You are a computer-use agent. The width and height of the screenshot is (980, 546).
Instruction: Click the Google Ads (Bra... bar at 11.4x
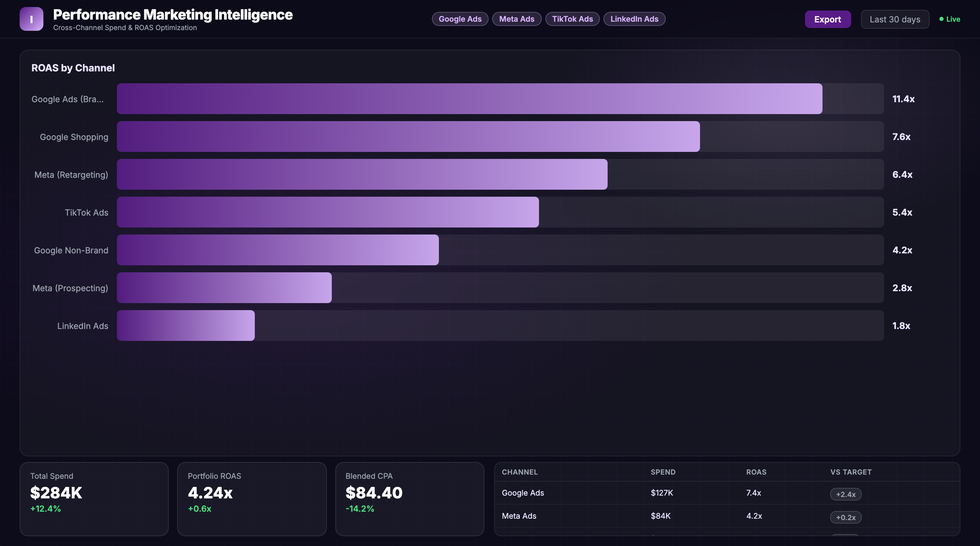pyautogui.click(x=469, y=99)
